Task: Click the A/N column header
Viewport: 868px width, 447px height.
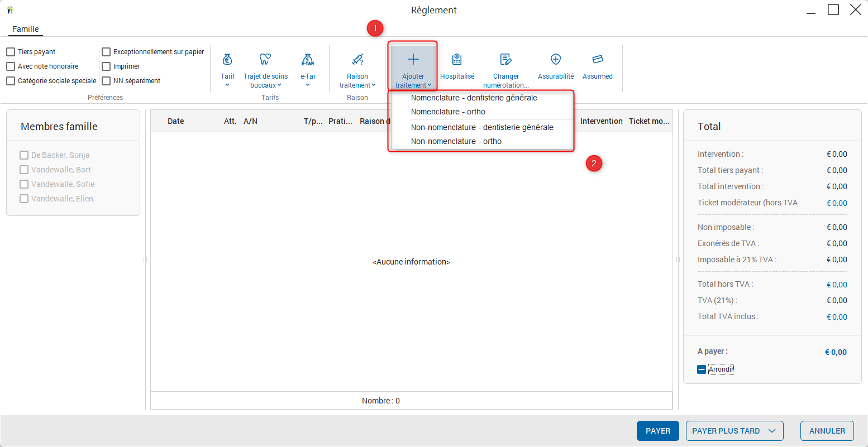Action: pos(250,121)
